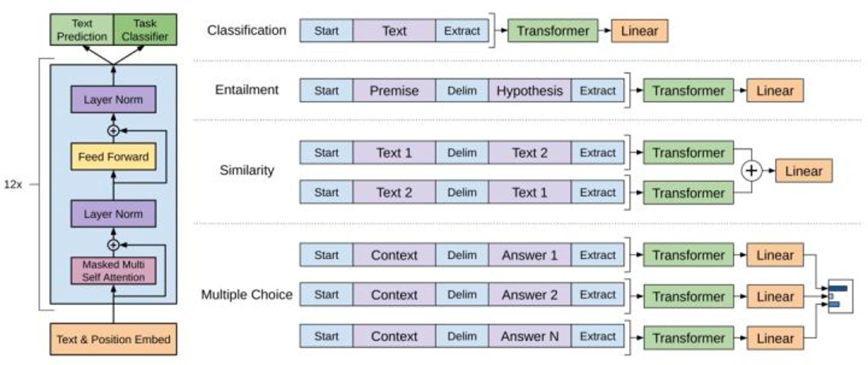Click the Hypothesis segment

coord(529,91)
